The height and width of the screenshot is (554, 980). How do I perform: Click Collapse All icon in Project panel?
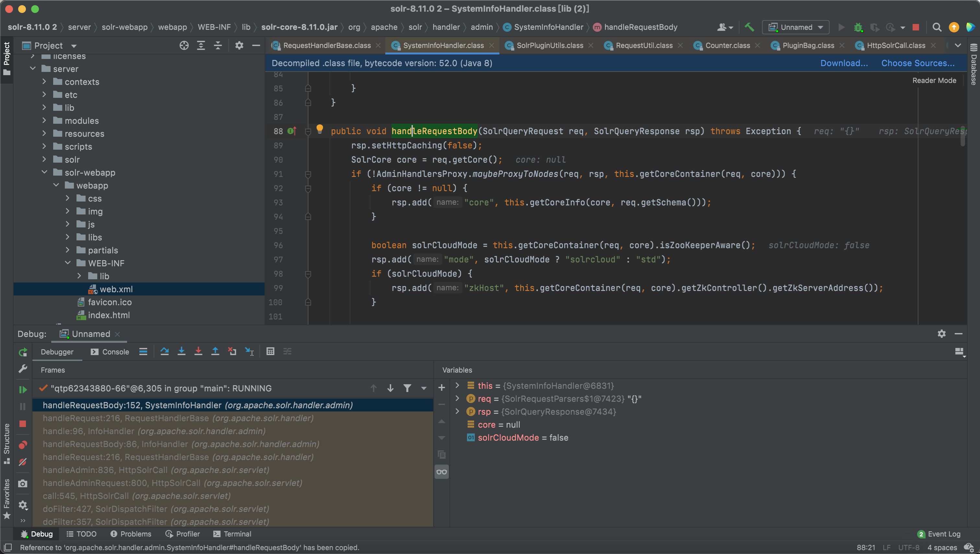pyautogui.click(x=218, y=46)
